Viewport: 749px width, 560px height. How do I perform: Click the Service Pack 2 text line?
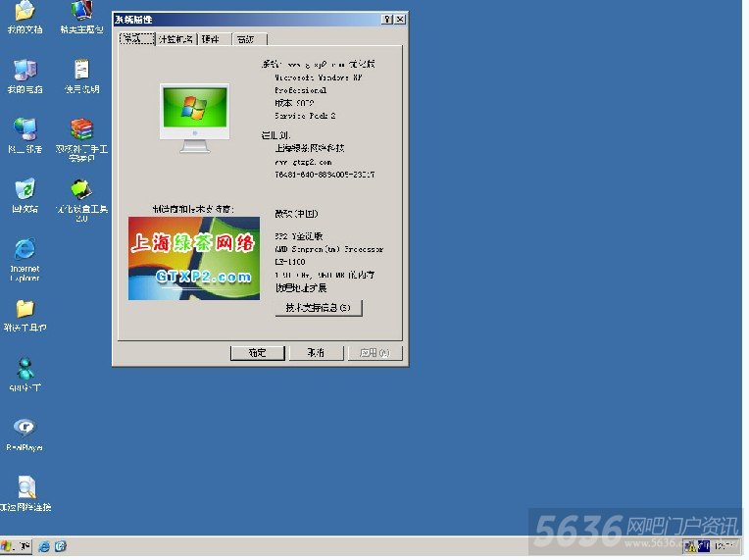coord(305,116)
